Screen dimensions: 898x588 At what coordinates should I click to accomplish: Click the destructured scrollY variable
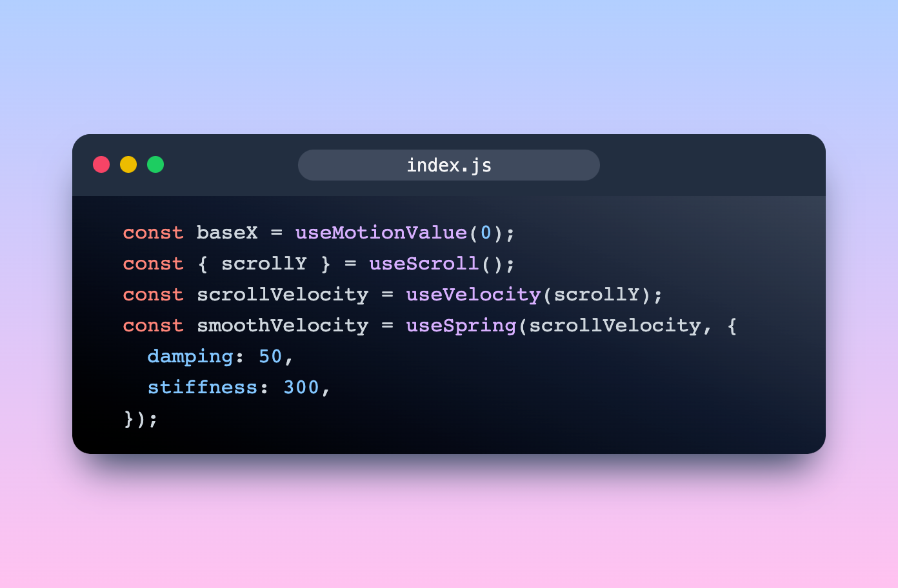(264, 263)
